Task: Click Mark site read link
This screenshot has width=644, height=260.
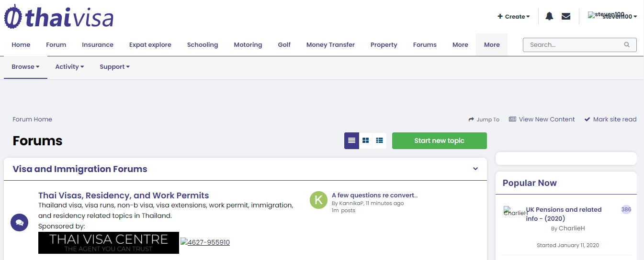Action: [x=610, y=119]
